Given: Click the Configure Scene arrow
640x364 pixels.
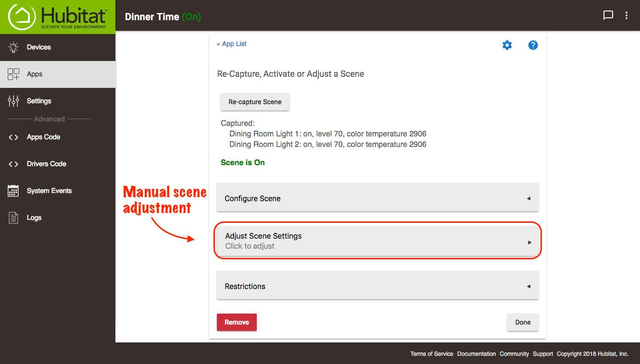Looking at the screenshot, I should click(x=528, y=198).
